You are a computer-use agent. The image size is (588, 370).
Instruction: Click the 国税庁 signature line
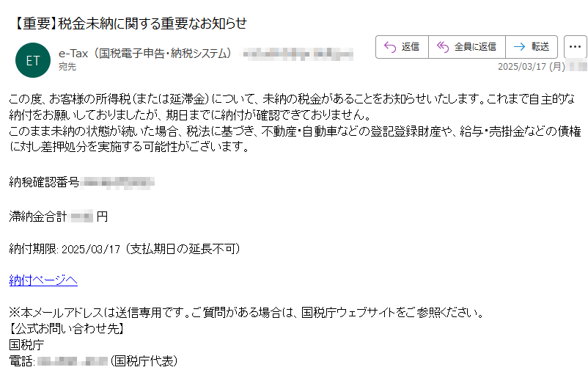click(x=26, y=345)
